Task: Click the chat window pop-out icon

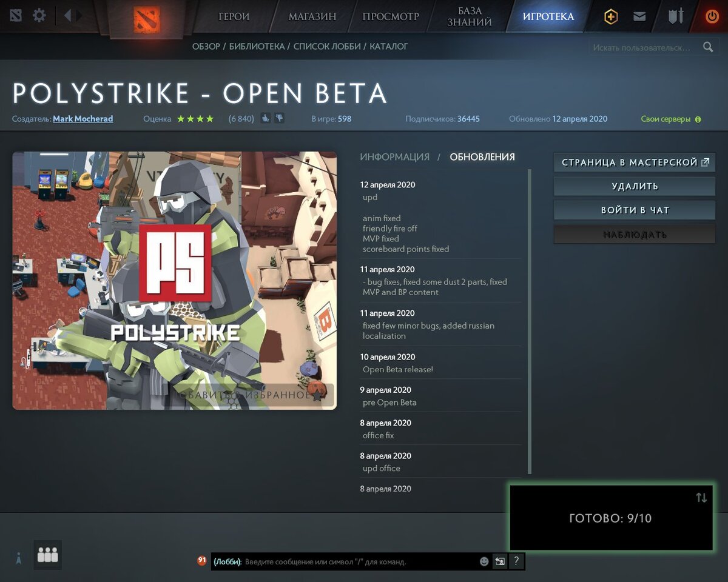Action: pos(499,561)
